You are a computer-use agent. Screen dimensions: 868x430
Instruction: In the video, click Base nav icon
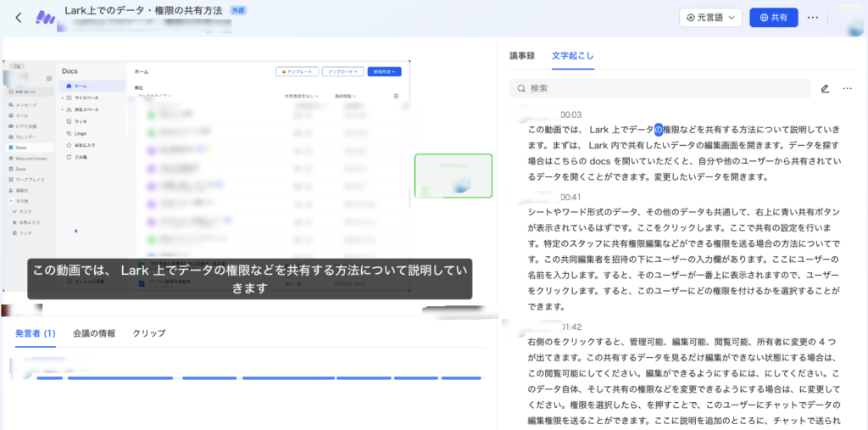pos(11,169)
